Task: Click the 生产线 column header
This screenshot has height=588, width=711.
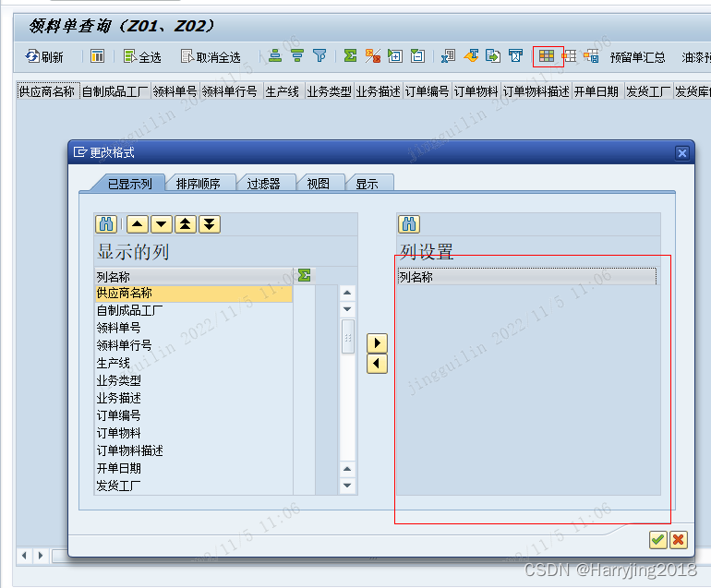Action: pos(283,91)
